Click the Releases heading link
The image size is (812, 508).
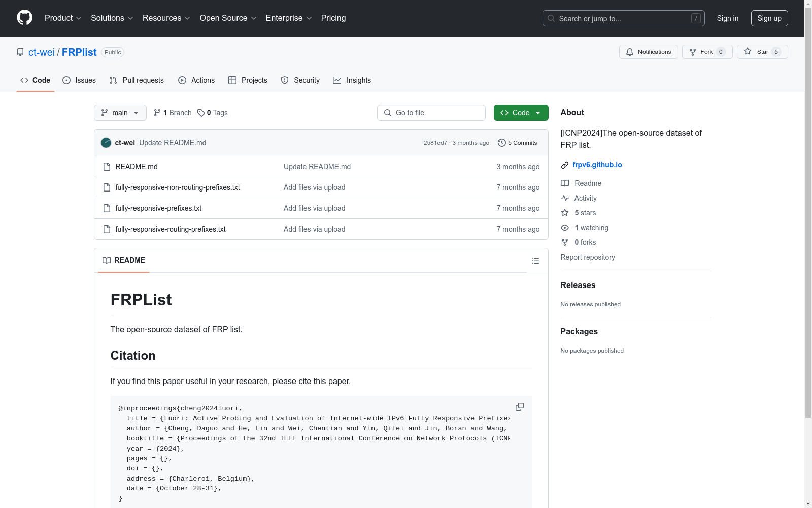click(x=578, y=285)
